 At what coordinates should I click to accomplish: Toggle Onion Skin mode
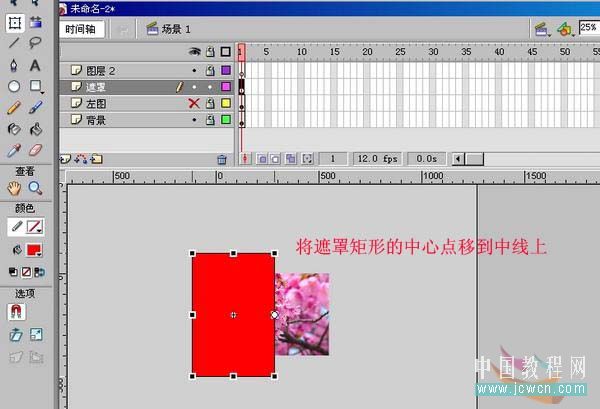pos(262,158)
